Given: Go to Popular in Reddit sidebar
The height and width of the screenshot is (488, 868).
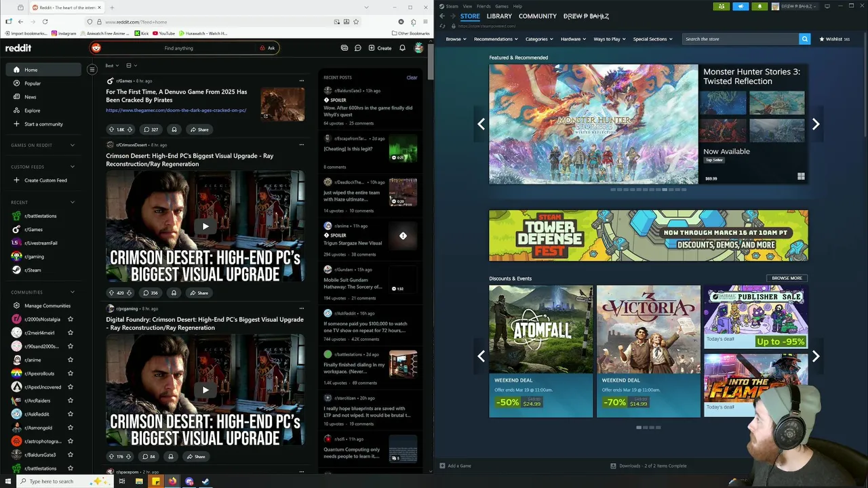Looking at the screenshot, I should pyautogui.click(x=43, y=83).
